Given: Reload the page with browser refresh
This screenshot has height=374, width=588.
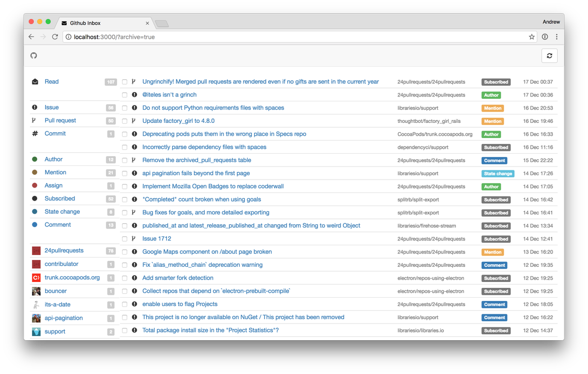Looking at the screenshot, I should point(55,37).
